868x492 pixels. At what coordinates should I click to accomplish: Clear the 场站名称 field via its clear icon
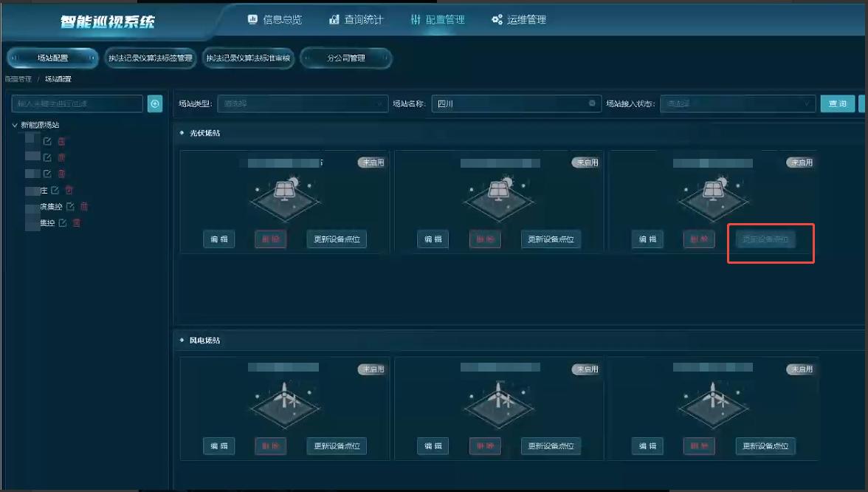pyautogui.click(x=592, y=103)
